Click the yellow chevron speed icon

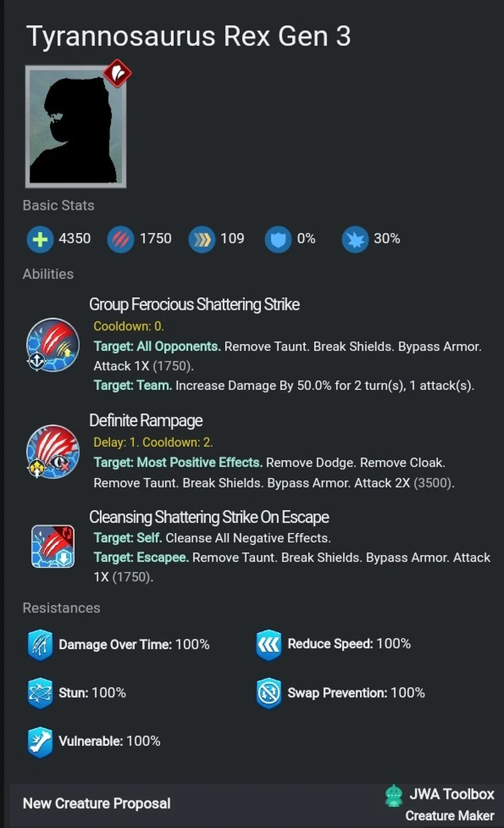pyautogui.click(x=201, y=239)
